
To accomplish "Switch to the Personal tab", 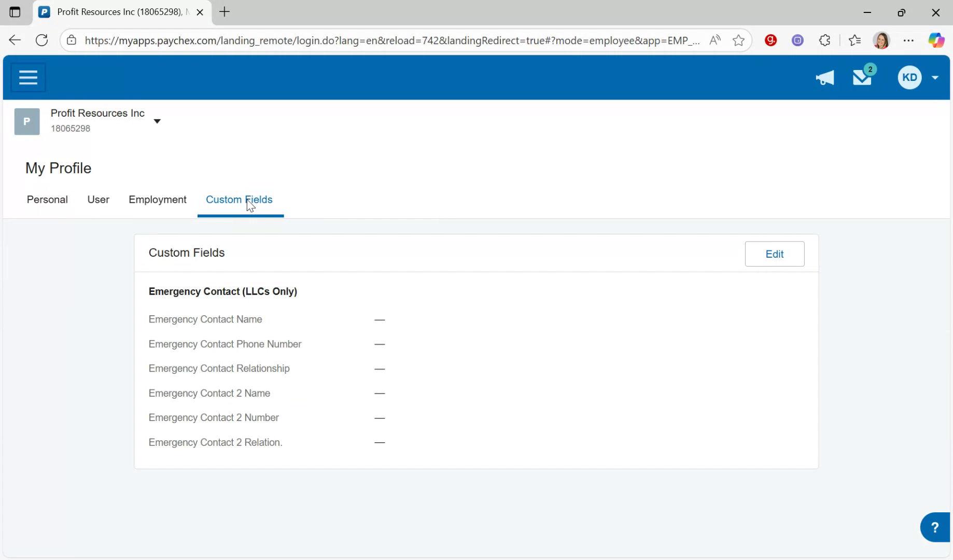I will [x=47, y=200].
